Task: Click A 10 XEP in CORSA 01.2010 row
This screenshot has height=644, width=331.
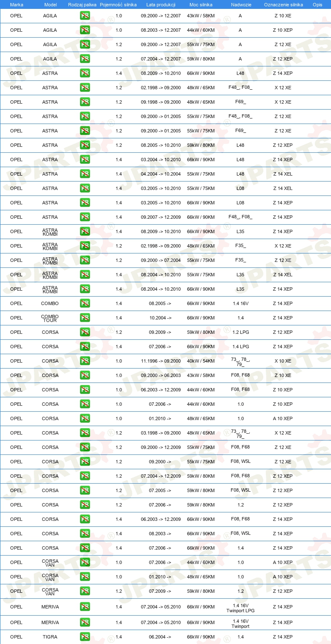Action: [283, 418]
